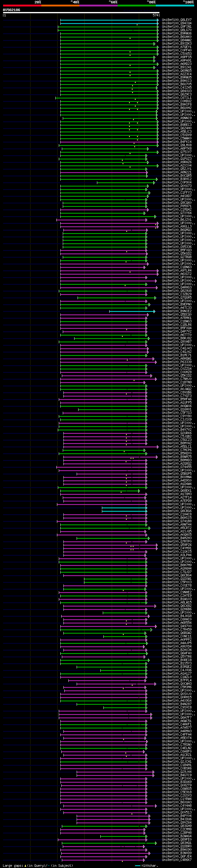
Task: Open UniRef100_Q6A7F7 entry
Action: pyautogui.click(x=177, y=717)
